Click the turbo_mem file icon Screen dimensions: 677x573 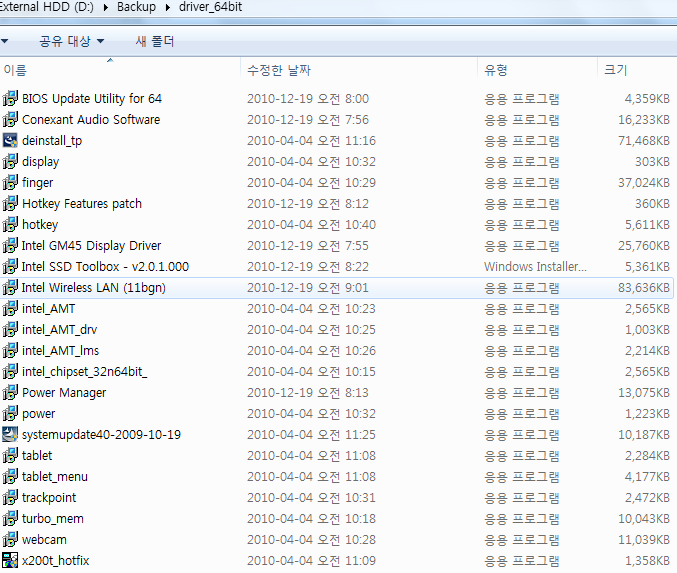click(x=10, y=519)
